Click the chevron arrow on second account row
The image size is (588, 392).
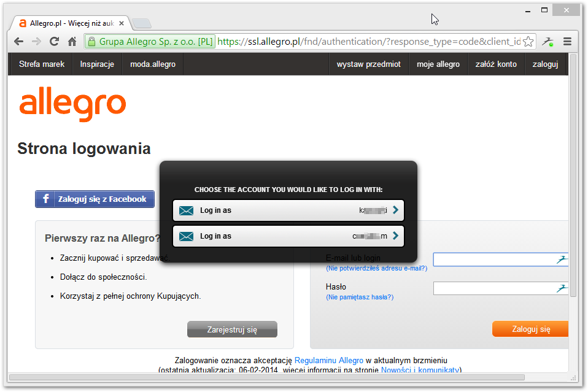tap(395, 236)
